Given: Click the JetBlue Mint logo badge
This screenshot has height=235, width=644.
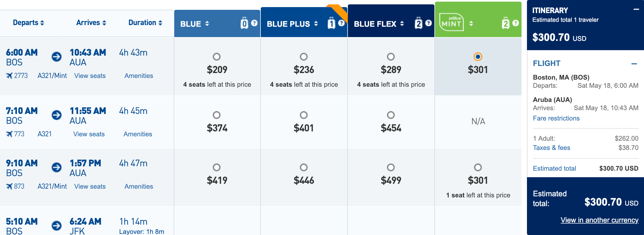Looking at the screenshot, I should (451, 22).
